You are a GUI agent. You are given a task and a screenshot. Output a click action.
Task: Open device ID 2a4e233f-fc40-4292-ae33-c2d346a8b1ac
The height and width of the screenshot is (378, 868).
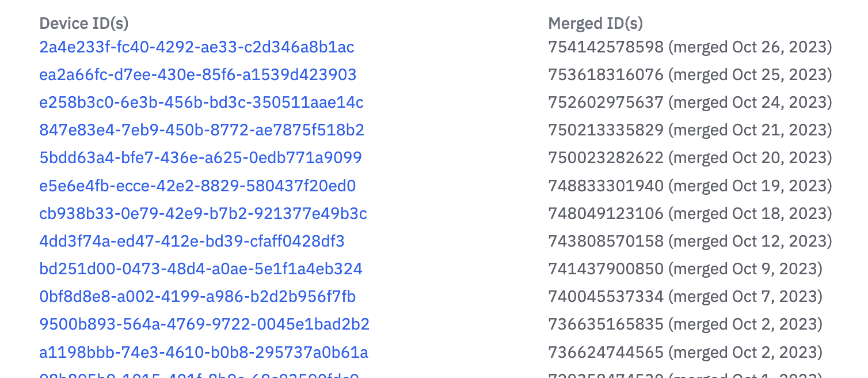tap(197, 47)
